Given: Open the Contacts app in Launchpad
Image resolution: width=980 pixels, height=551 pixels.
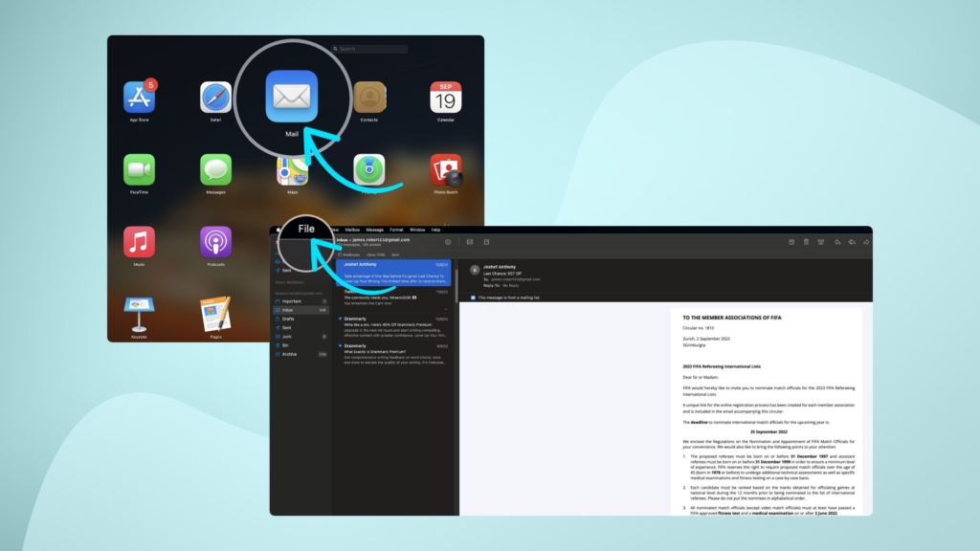Looking at the screenshot, I should pyautogui.click(x=369, y=98).
